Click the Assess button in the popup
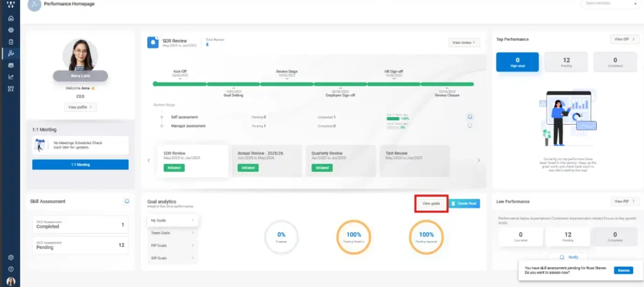Image resolution: width=644 pixels, height=287 pixels. pyautogui.click(x=623, y=270)
